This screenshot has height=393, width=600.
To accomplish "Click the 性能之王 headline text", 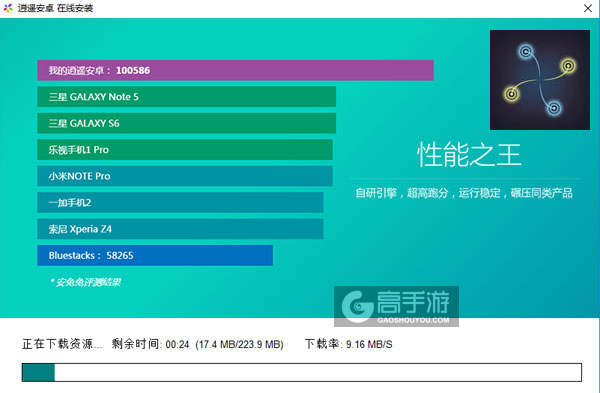I will [469, 155].
